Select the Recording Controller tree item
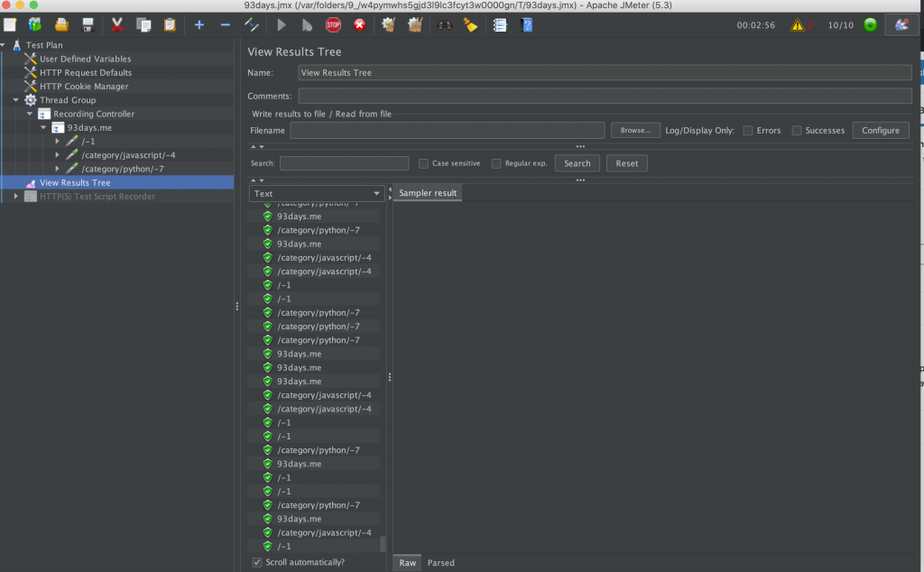The height and width of the screenshot is (572, 924). point(94,114)
